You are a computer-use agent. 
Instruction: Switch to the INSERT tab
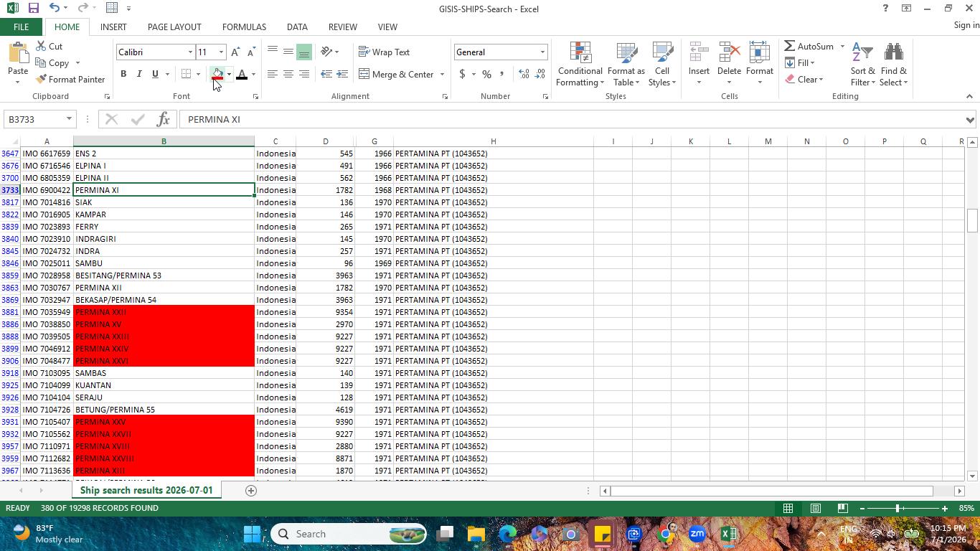tap(113, 27)
